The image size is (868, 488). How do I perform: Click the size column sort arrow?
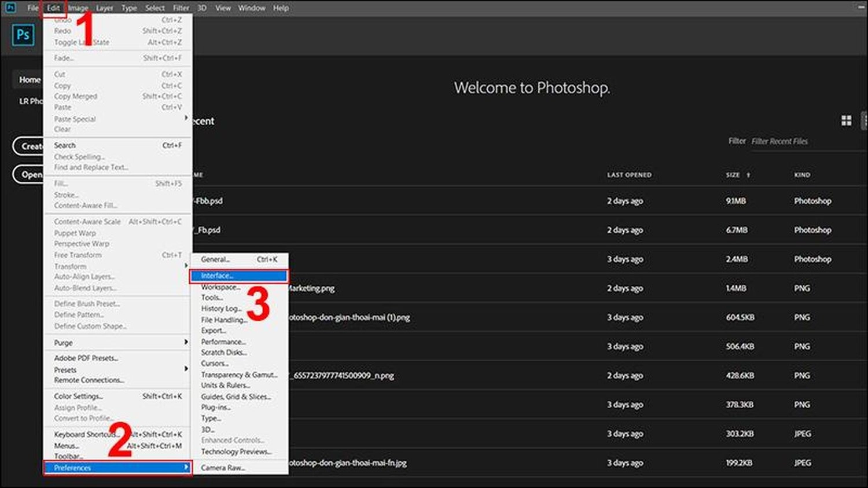748,175
